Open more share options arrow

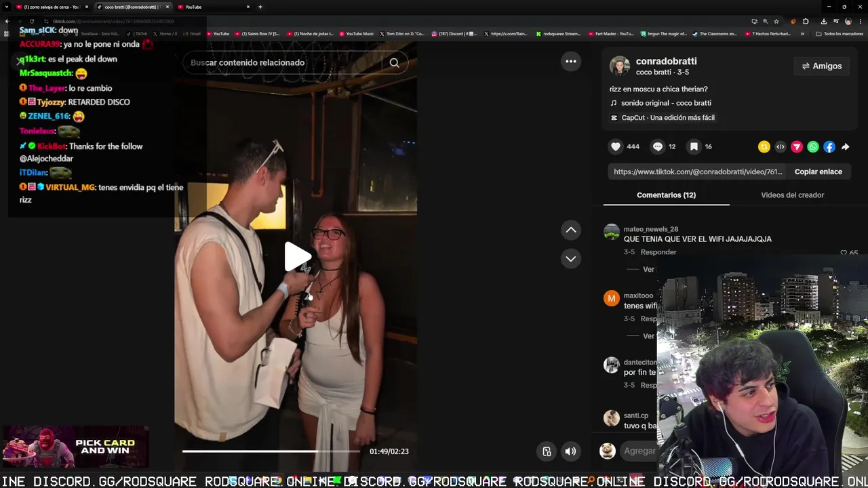[846, 146]
